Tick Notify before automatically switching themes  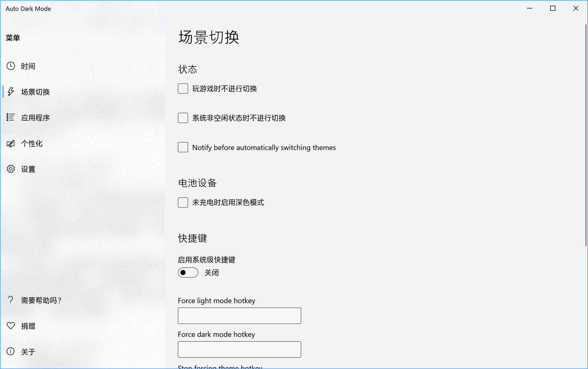183,147
